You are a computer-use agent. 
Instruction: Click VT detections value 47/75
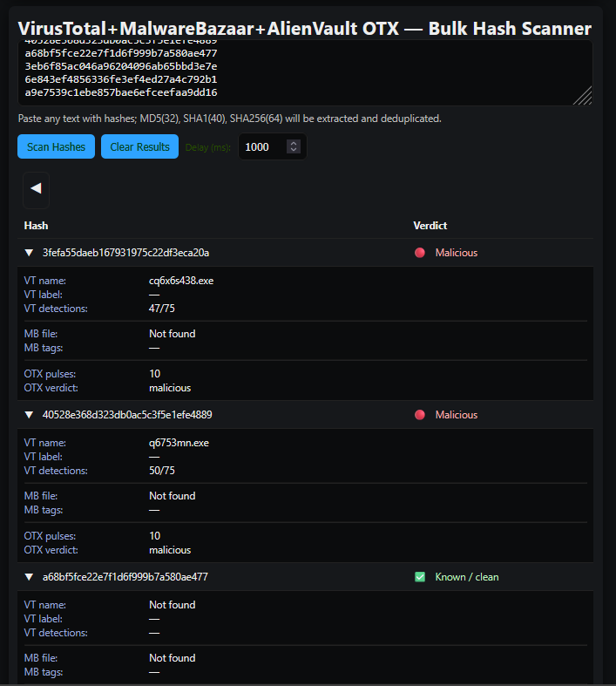162,309
